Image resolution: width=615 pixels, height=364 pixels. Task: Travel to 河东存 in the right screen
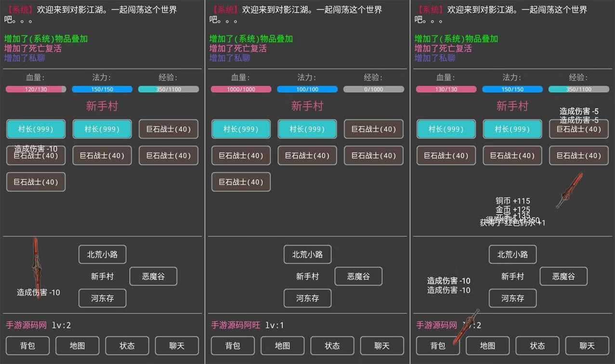coord(512,298)
